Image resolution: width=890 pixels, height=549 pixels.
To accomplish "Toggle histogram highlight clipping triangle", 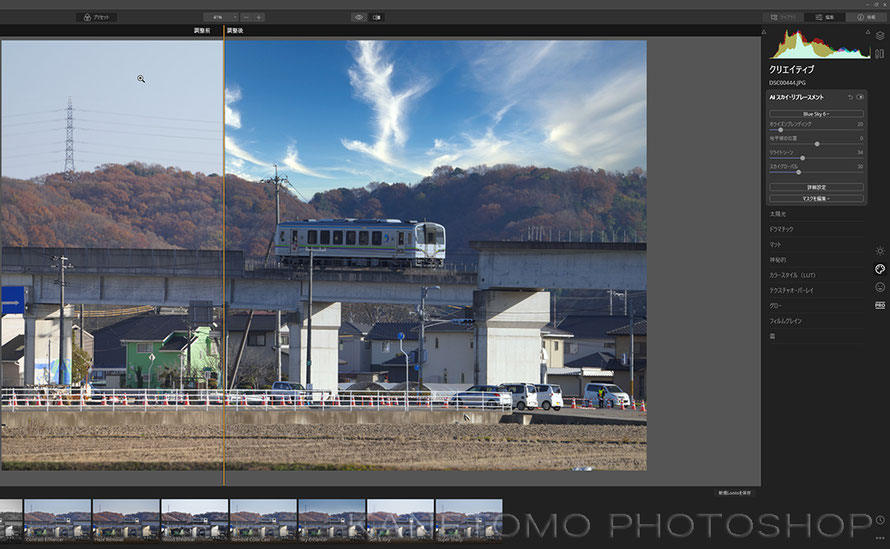I will (x=868, y=32).
